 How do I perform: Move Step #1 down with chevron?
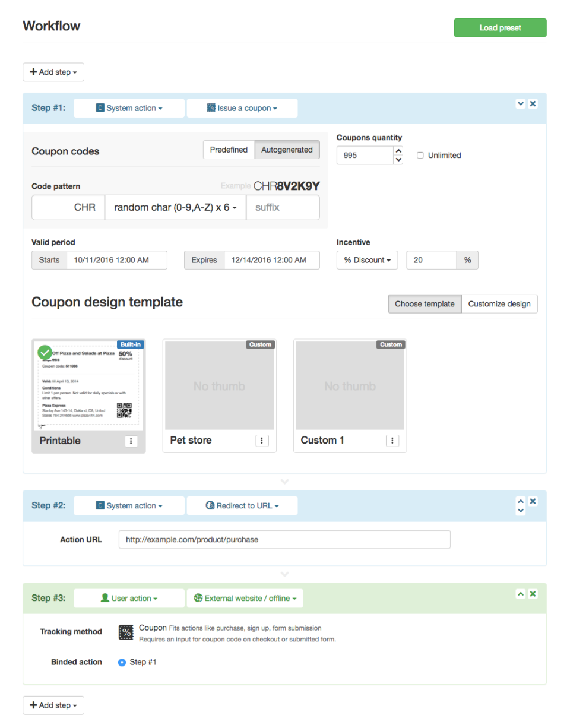[x=521, y=103]
